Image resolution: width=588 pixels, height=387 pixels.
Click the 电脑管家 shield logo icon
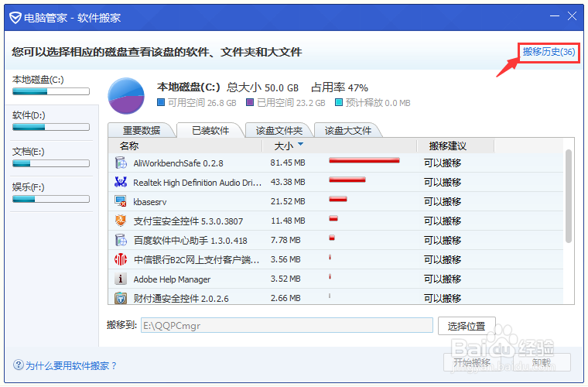(x=15, y=17)
